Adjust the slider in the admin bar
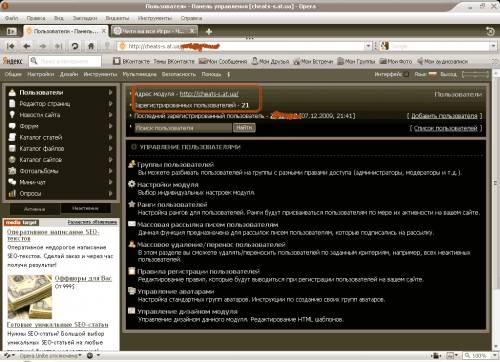 pos(475,74)
